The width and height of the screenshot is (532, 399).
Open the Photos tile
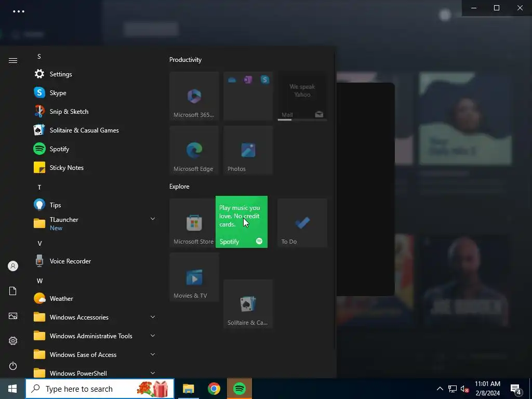[248, 150]
